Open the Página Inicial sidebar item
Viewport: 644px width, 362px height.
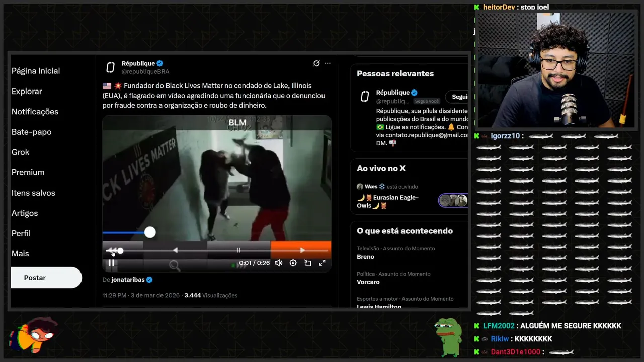point(36,71)
